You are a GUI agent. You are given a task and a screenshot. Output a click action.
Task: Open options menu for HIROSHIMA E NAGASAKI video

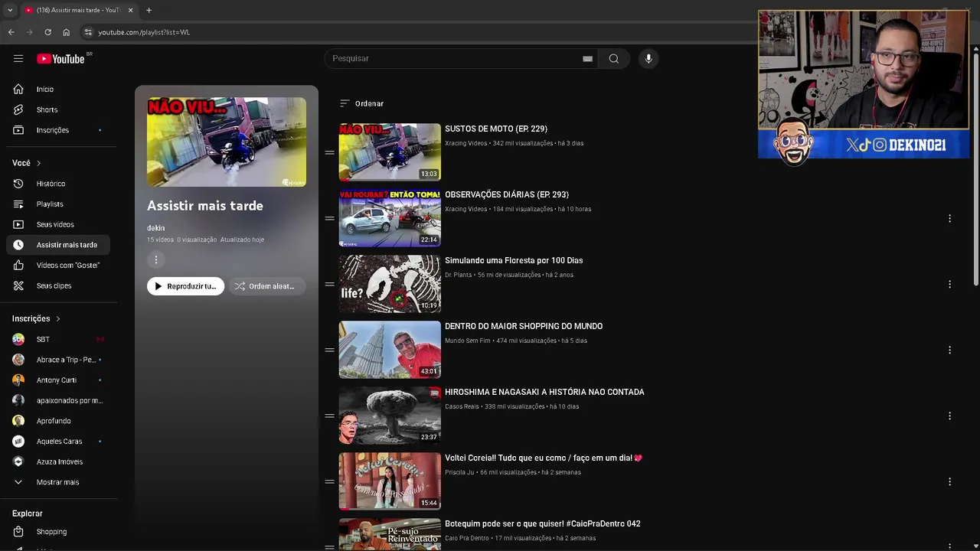(949, 416)
